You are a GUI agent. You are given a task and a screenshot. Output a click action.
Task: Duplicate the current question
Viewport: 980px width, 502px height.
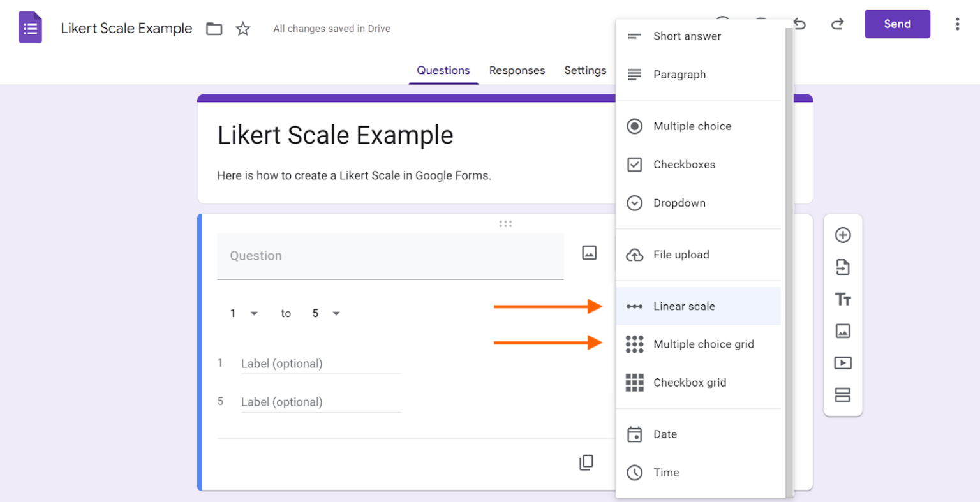586,462
